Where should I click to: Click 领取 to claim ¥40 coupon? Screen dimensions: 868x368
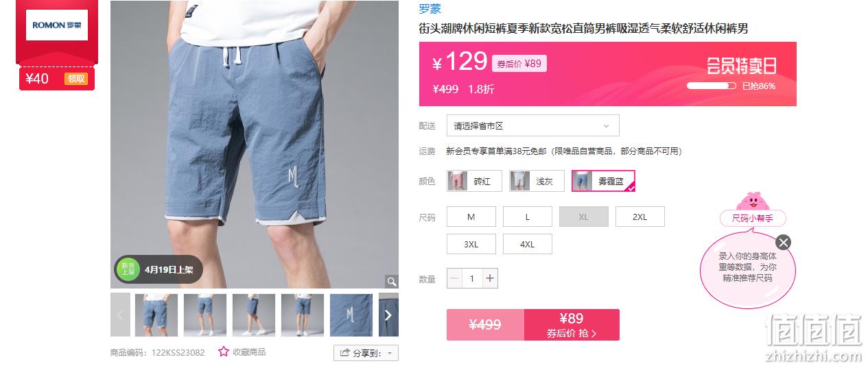76,79
